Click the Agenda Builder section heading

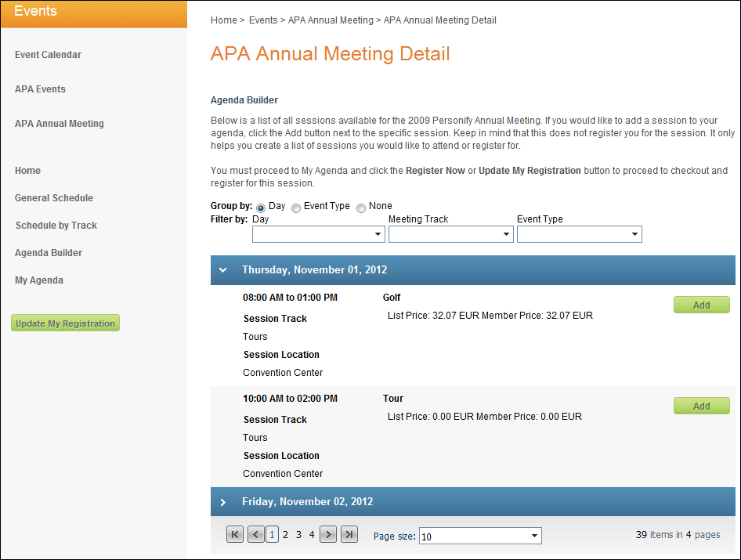(244, 100)
